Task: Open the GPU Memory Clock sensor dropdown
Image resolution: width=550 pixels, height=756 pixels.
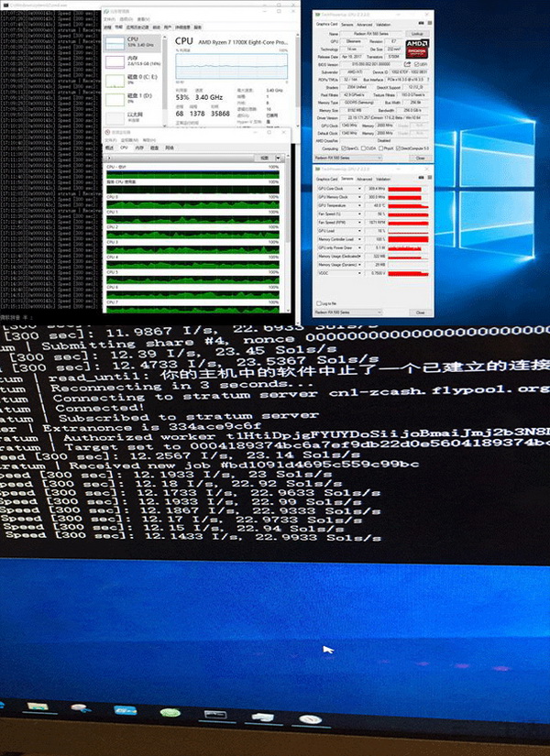Action: point(359,197)
